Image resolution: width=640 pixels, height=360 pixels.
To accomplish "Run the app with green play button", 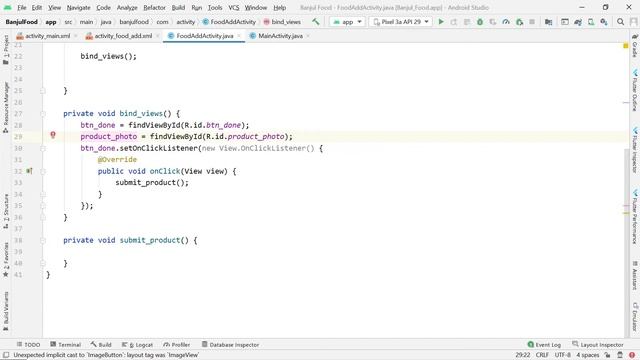I will [441, 22].
